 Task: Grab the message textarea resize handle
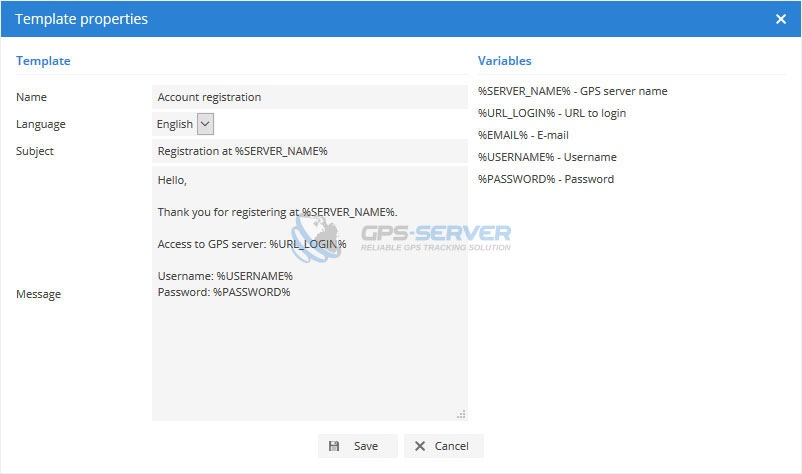tap(461, 414)
